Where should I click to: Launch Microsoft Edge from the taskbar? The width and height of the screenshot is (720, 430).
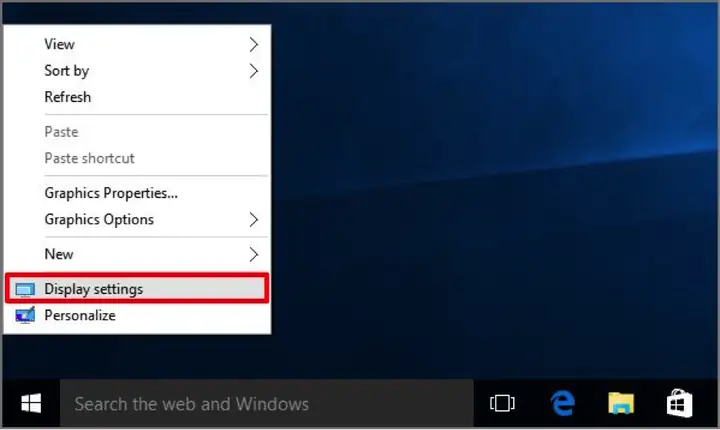(x=562, y=403)
